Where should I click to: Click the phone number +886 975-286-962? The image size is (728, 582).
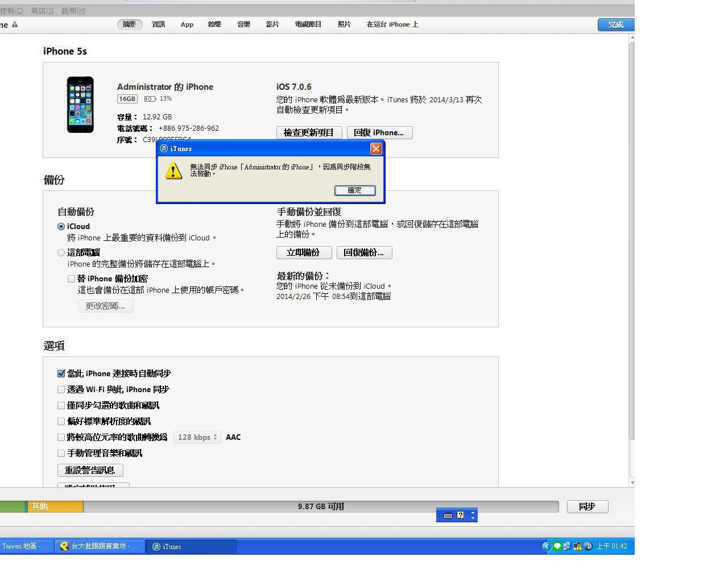pos(188,128)
